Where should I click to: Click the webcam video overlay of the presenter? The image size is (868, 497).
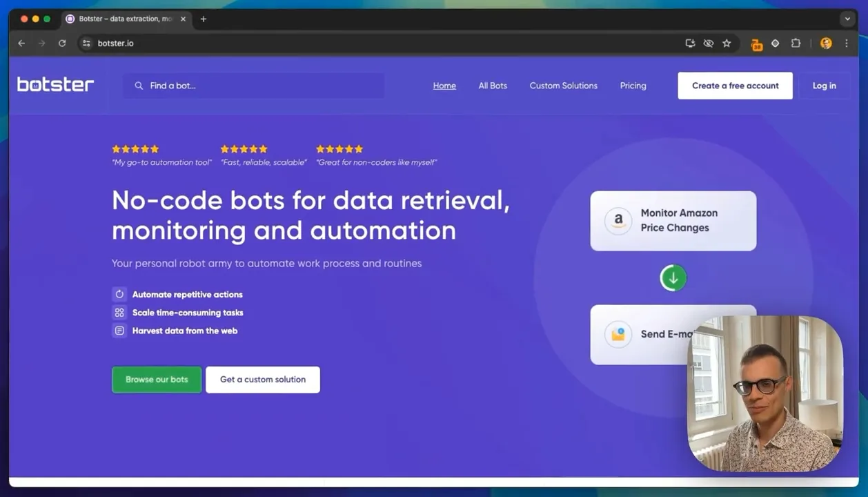[765, 393]
